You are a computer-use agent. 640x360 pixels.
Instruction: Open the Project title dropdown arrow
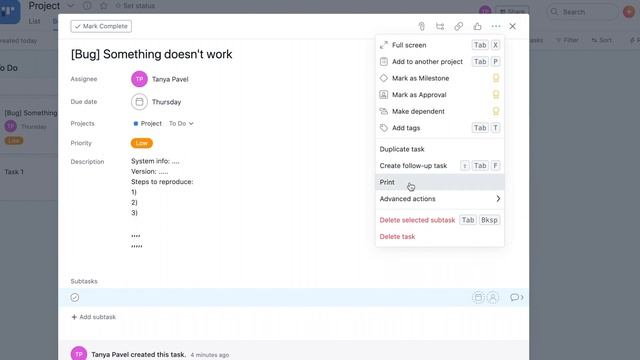pyautogui.click(x=70, y=6)
